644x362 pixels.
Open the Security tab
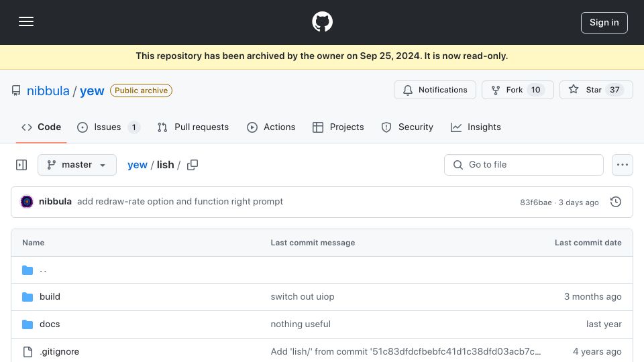point(407,127)
